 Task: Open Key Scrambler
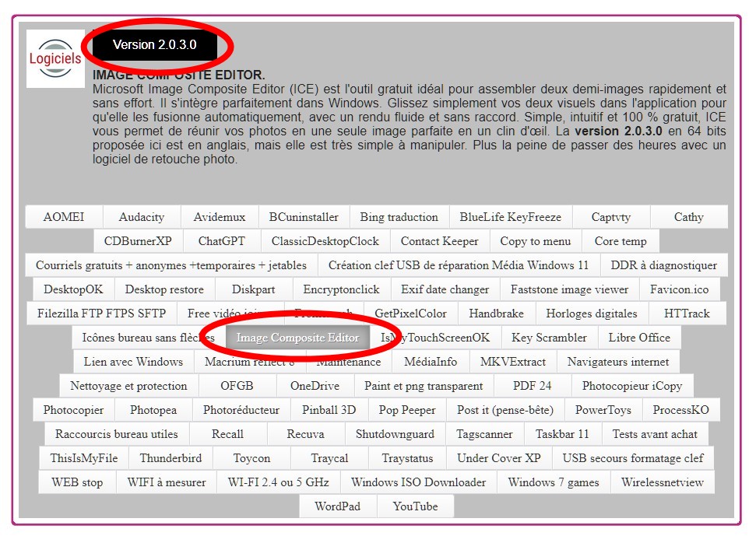point(549,338)
